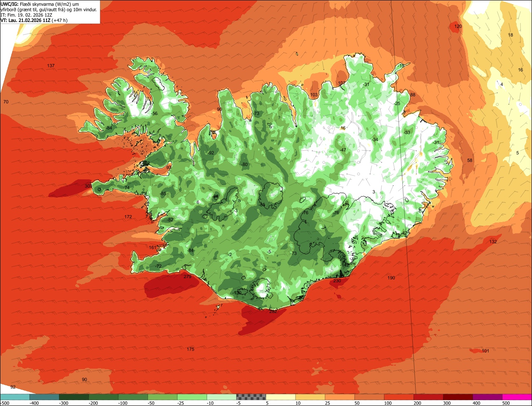Click the '-47' value in the central highlands
532x406 pixels.
(x=343, y=150)
